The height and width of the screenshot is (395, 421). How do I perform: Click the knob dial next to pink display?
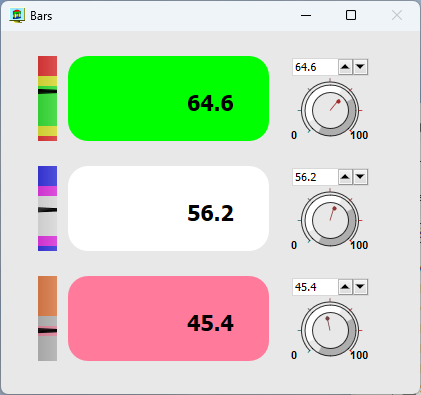click(330, 330)
